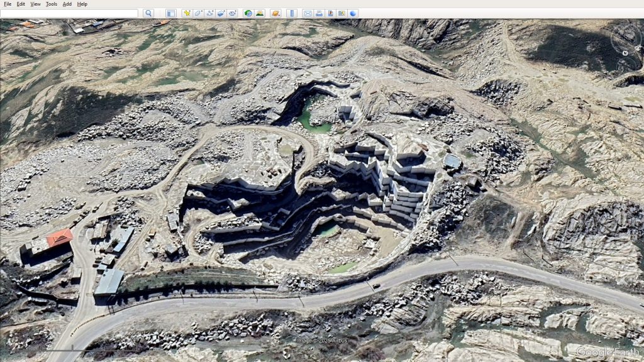Email the current view

click(308, 13)
